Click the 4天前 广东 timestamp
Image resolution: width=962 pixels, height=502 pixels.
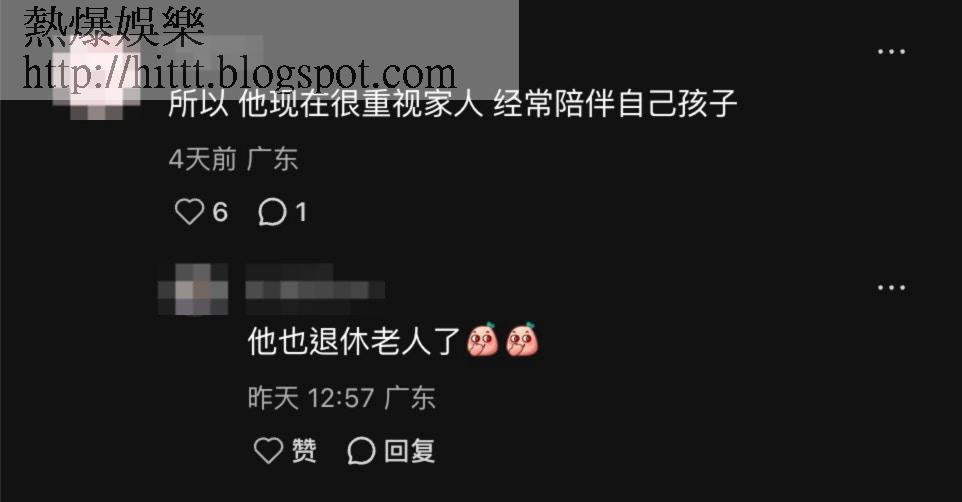tap(234, 160)
